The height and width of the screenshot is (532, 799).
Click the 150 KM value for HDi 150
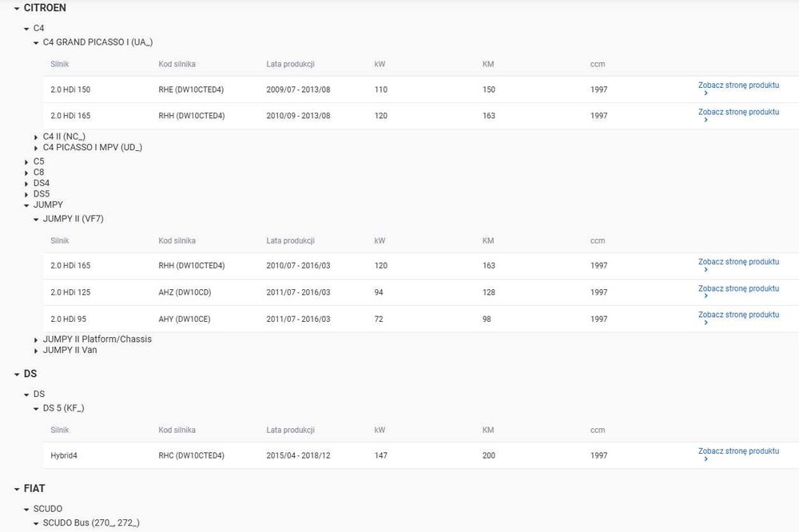[x=489, y=89]
